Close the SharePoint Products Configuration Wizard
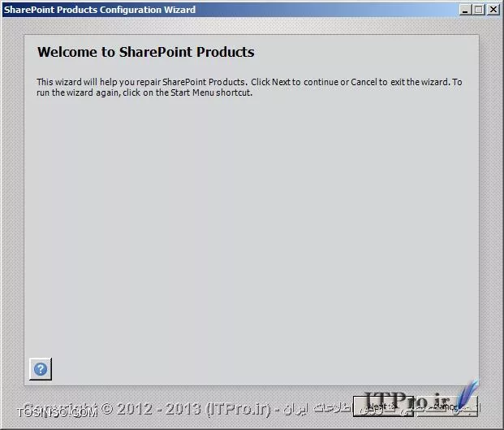Image resolution: width=504 pixels, height=430 pixels. coord(493,10)
